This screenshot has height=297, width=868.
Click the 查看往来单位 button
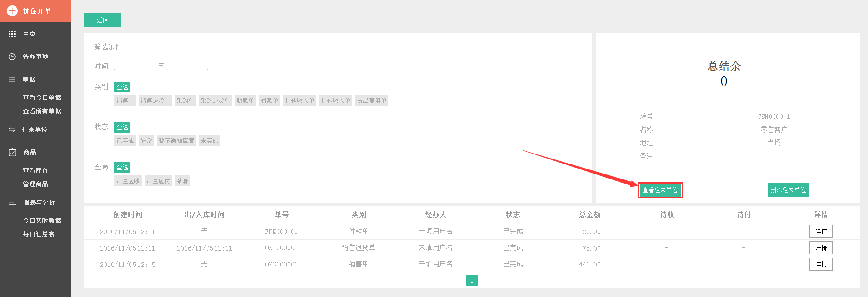pos(660,190)
